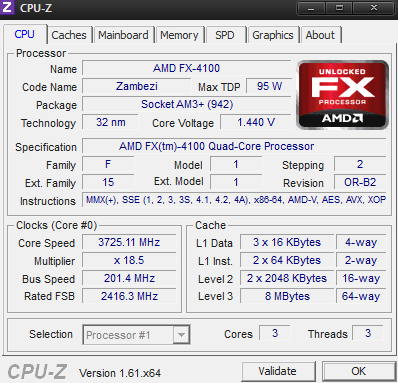Click the AMD FX processor logo
The image size is (398, 383).
coord(342,95)
